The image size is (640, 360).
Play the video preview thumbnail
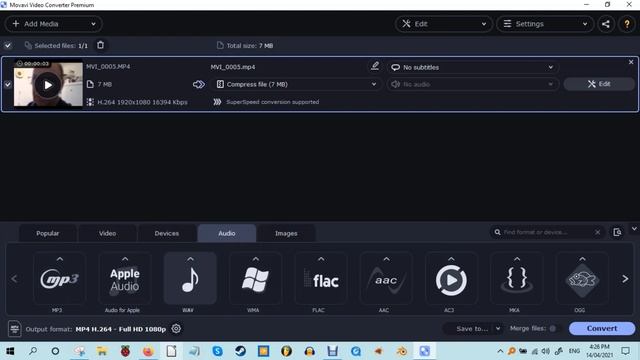click(x=48, y=85)
